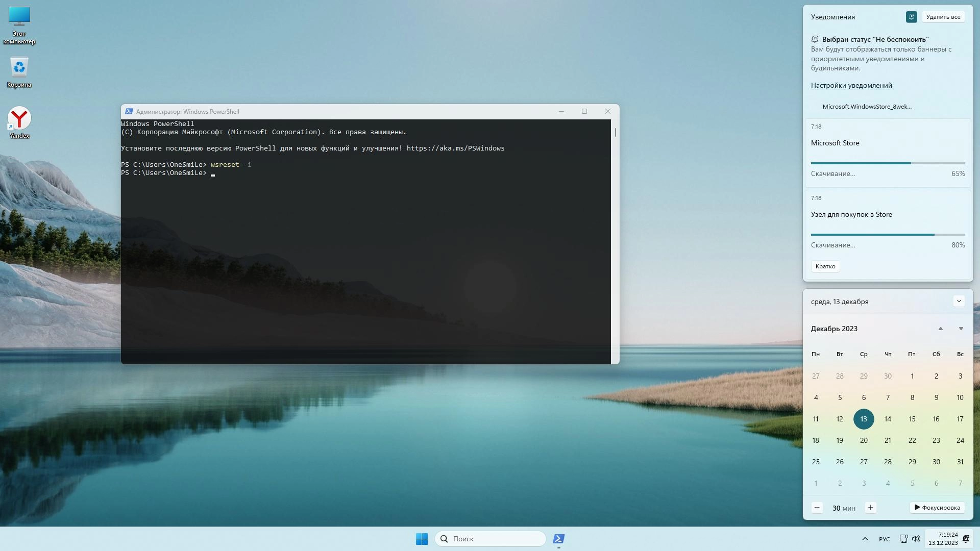The image size is (980, 551).
Task: Click the notification bell icon beside the clock
Action: pos(966,539)
